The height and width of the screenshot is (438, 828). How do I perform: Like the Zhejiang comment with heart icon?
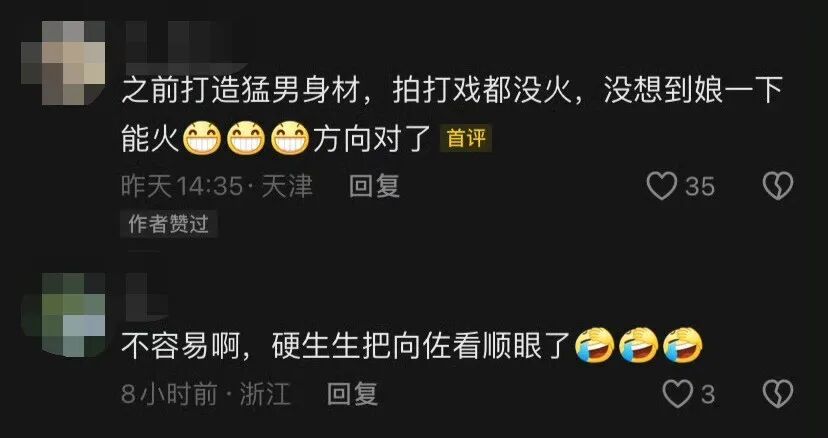pyautogui.click(x=678, y=394)
